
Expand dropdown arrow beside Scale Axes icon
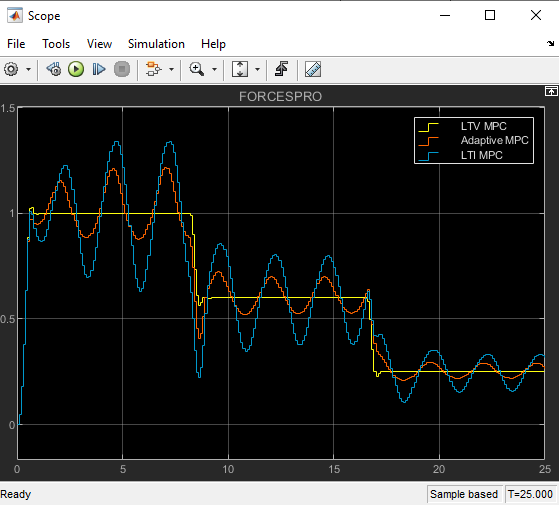pos(257,69)
